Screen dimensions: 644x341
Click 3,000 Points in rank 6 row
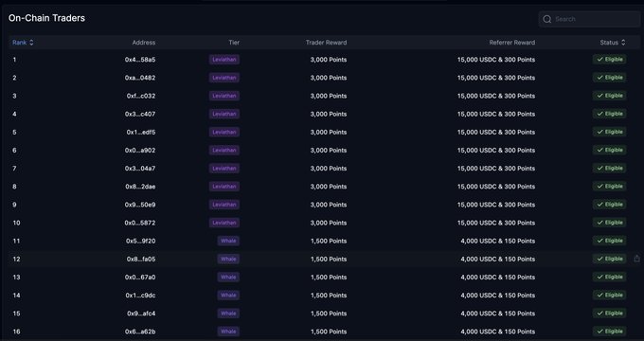click(x=329, y=150)
